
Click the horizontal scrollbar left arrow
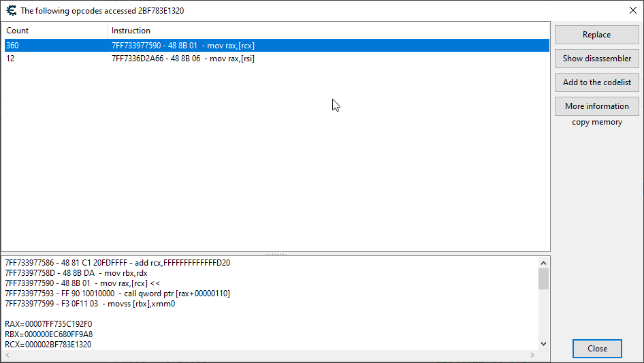[x=7, y=356]
